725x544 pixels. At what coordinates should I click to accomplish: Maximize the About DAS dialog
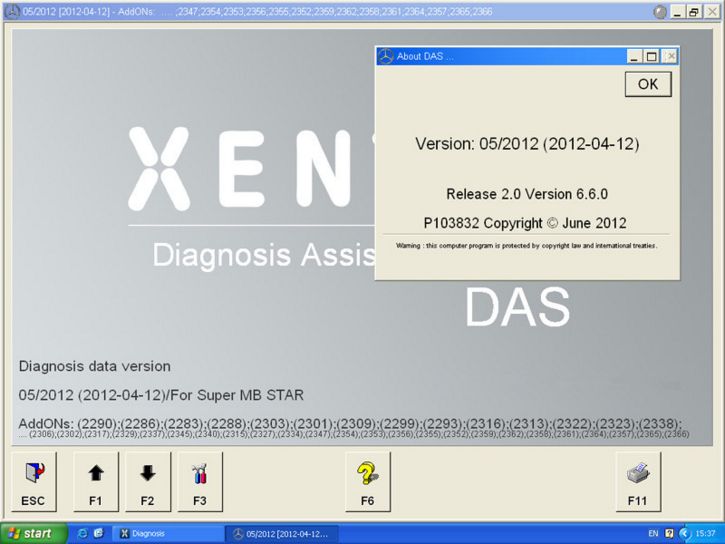pyautogui.click(x=651, y=56)
